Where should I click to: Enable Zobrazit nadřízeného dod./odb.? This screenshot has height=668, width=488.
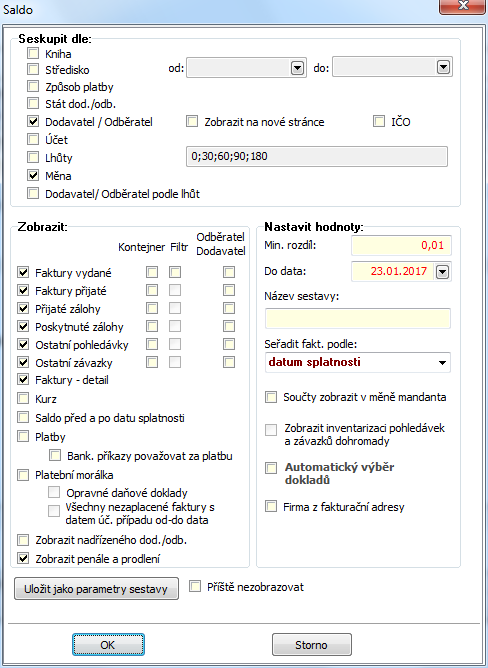23,540
